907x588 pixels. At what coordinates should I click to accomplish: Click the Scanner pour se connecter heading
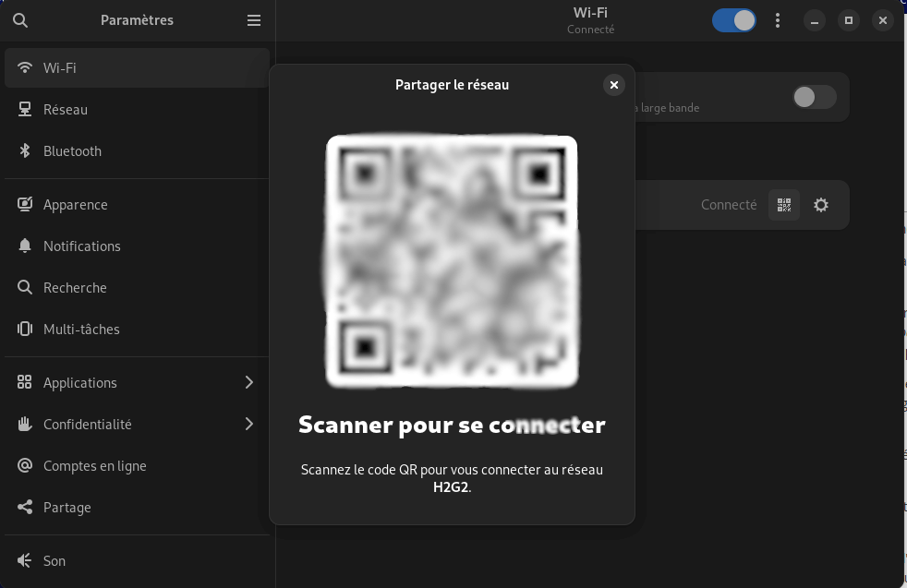click(452, 425)
